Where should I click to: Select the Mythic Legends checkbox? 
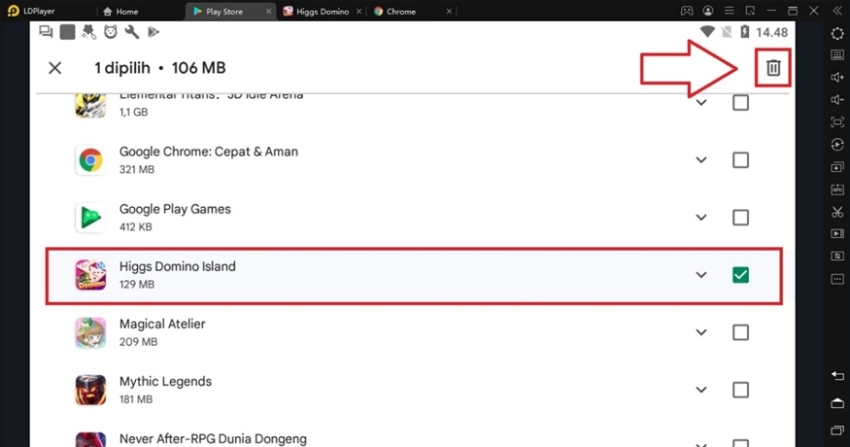(740, 390)
